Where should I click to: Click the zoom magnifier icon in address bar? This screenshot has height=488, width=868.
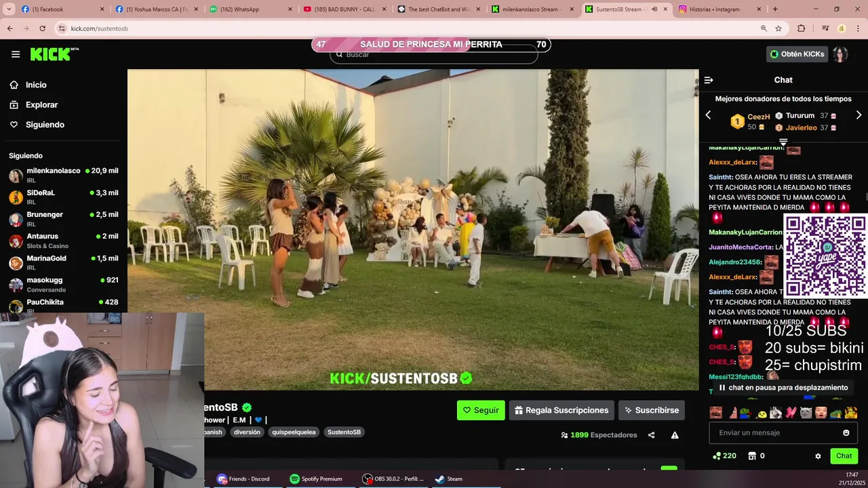click(764, 28)
